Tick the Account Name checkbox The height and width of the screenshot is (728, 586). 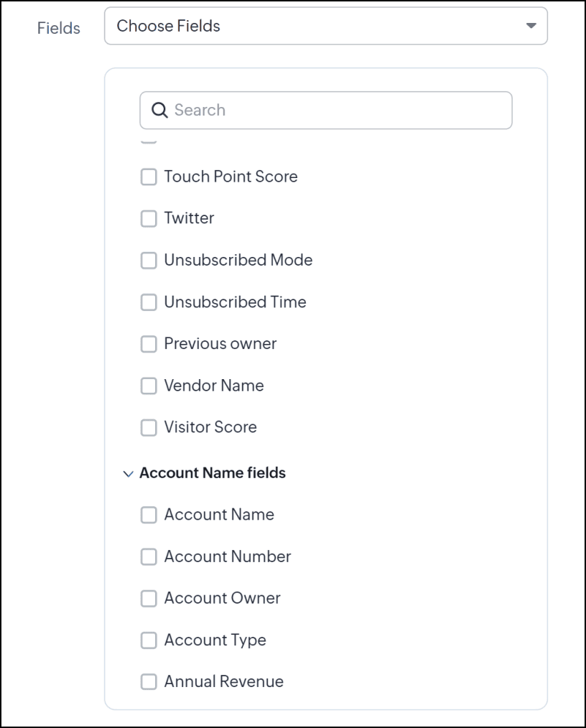click(149, 515)
